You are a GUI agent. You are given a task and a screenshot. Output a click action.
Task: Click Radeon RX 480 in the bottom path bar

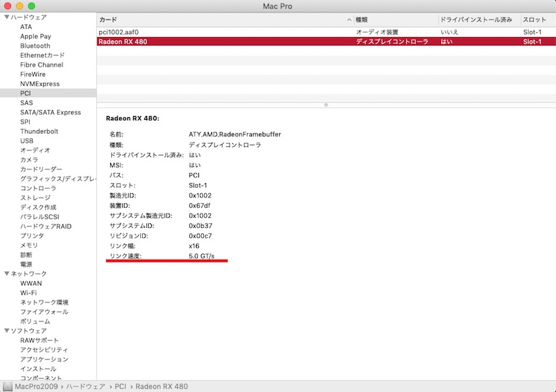162,386
